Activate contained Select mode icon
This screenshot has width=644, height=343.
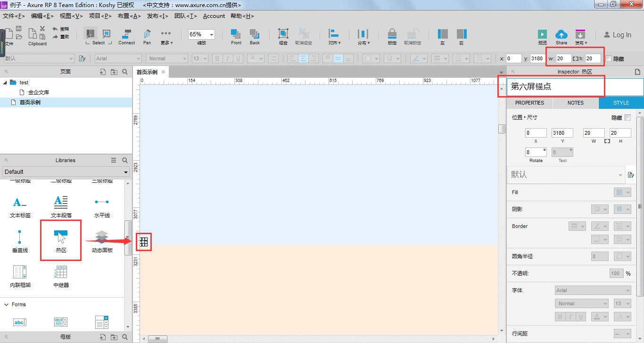pos(106,34)
